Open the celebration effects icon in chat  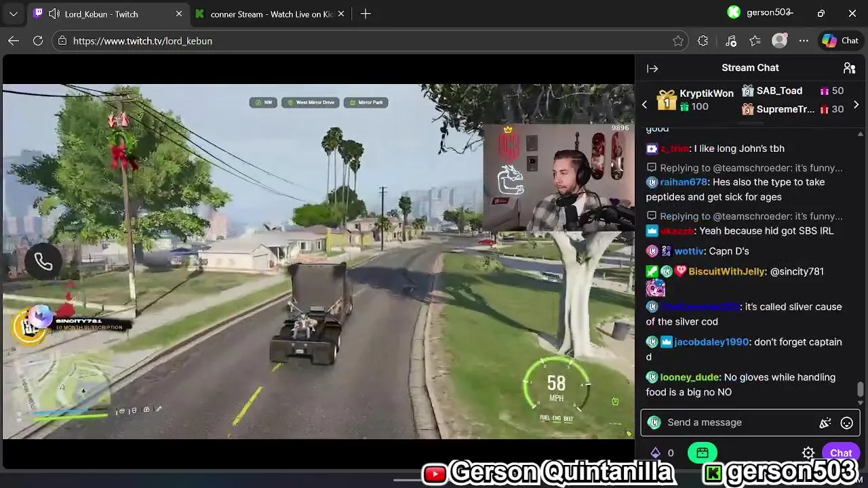825,423
